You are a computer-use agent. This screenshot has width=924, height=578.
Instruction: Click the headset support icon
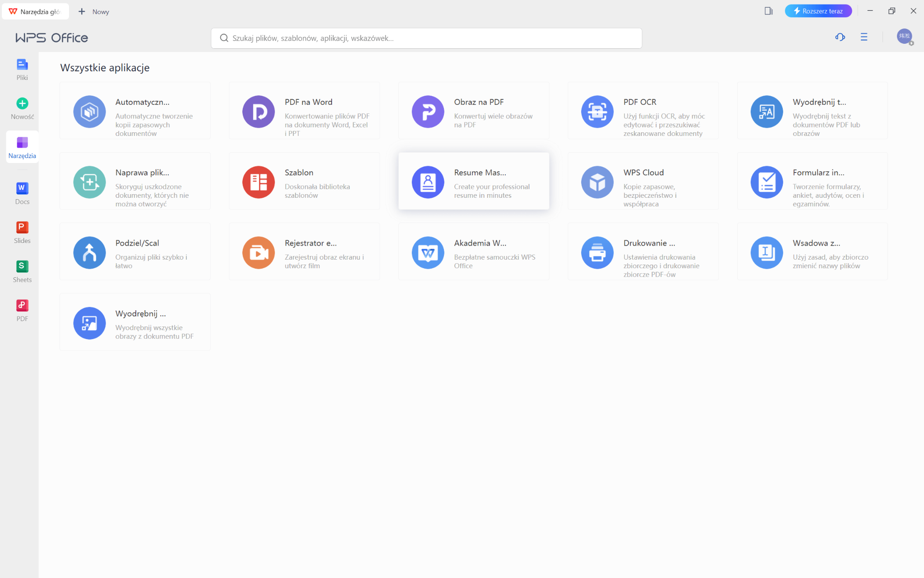(840, 37)
